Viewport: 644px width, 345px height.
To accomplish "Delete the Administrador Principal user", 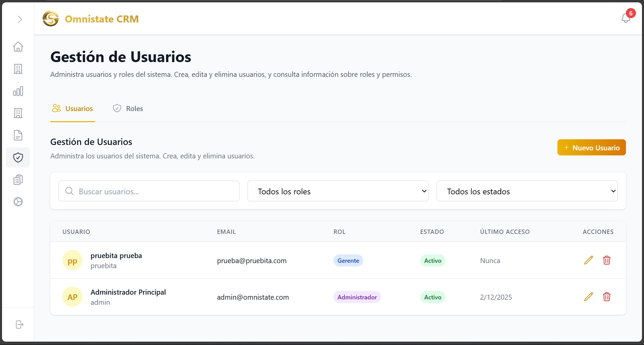I will 607,297.
